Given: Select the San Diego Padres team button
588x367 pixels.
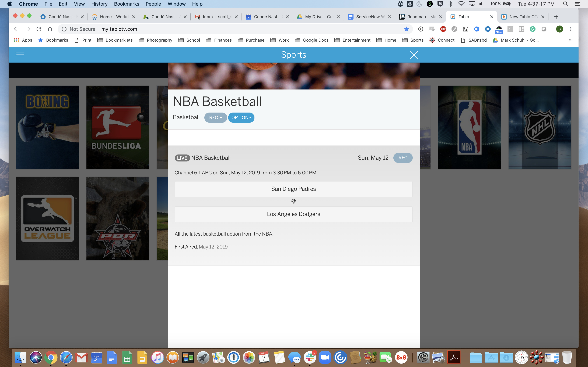Looking at the screenshot, I should (293, 189).
